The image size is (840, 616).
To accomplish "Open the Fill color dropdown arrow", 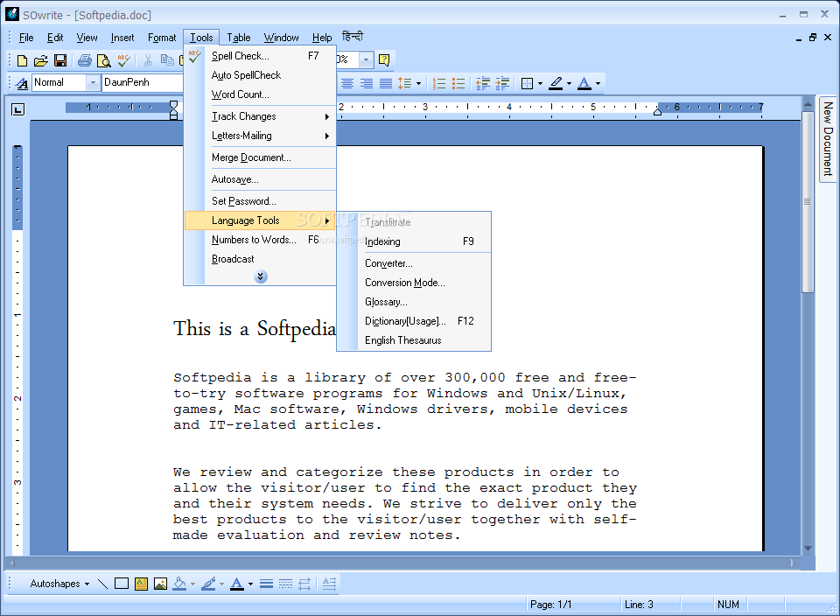I will pyautogui.click(x=192, y=584).
